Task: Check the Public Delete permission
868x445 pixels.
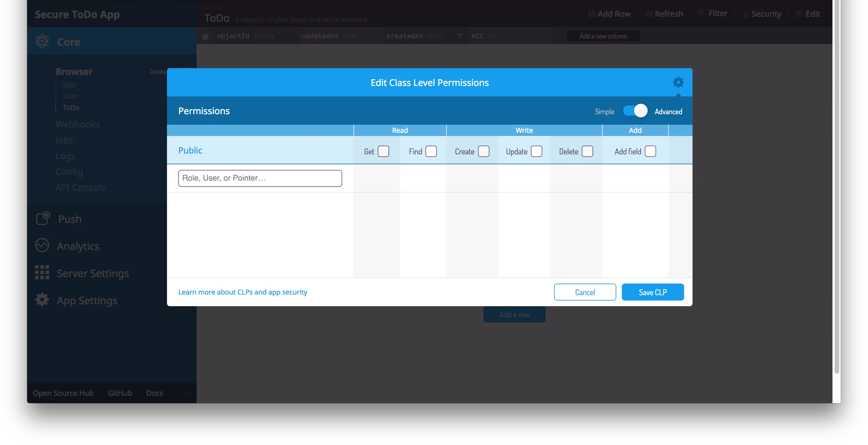Action: click(x=587, y=151)
